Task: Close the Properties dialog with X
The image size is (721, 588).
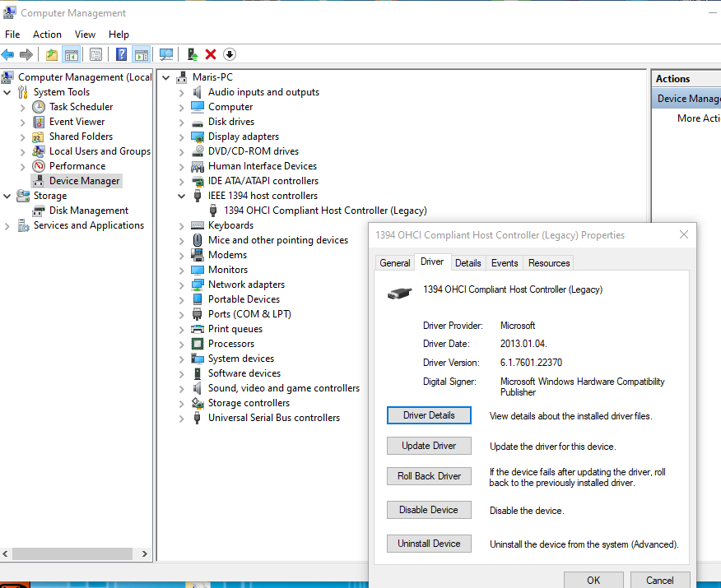Action: pyautogui.click(x=684, y=234)
